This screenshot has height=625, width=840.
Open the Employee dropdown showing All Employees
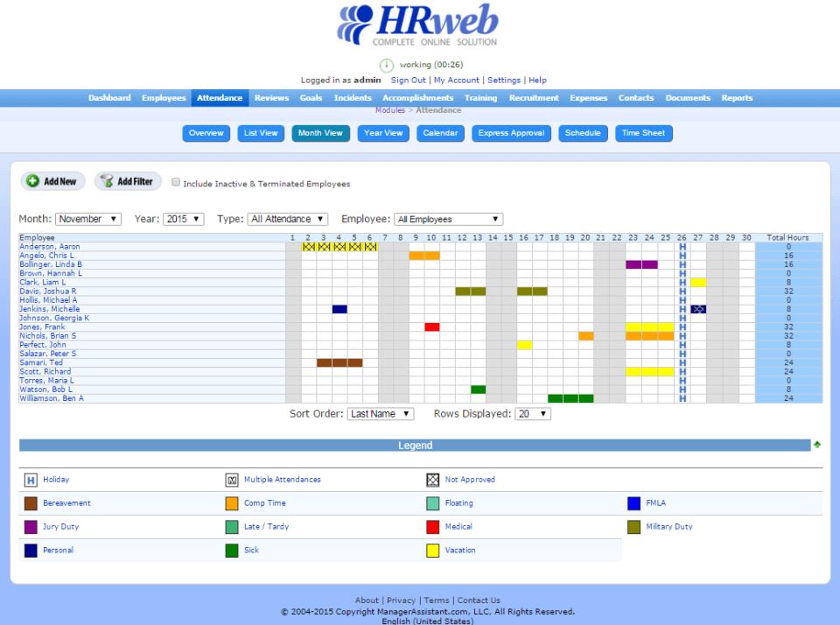(x=448, y=219)
